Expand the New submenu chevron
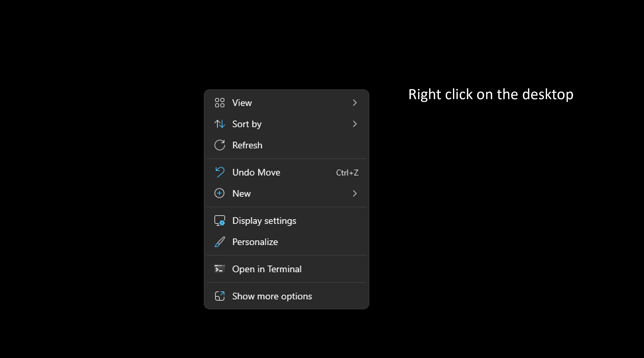 click(x=355, y=193)
